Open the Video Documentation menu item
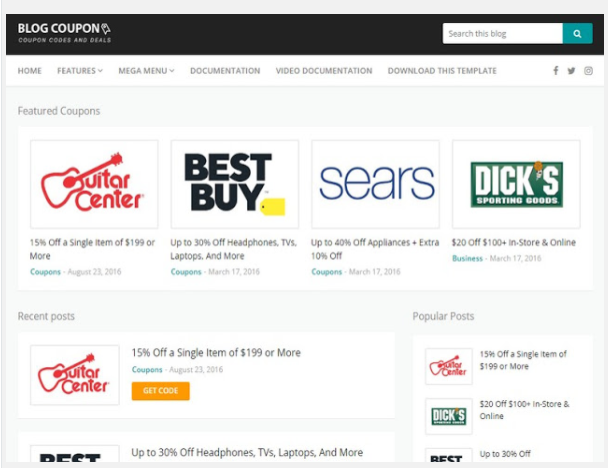The image size is (608, 468). [324, 71]
